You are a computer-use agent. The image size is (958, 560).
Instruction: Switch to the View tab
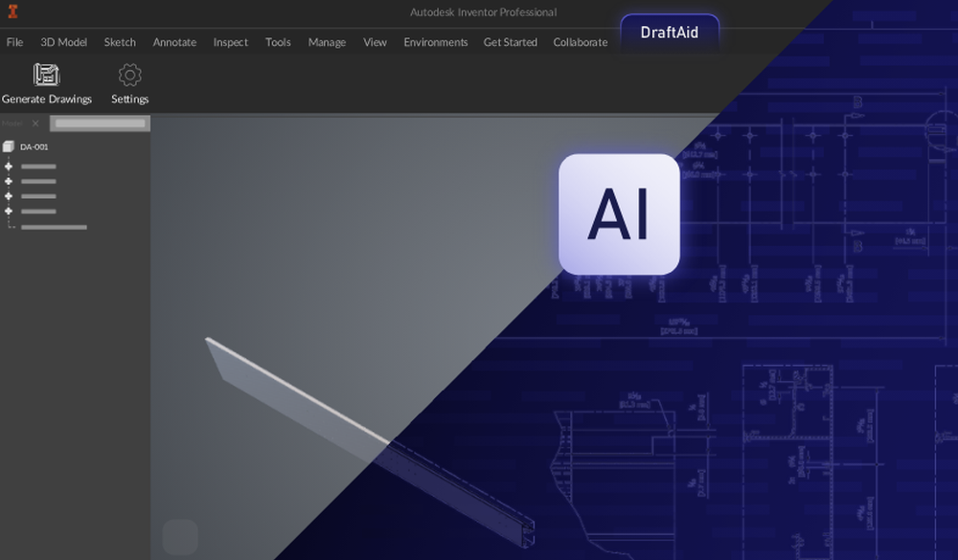[x=375, y=42]
